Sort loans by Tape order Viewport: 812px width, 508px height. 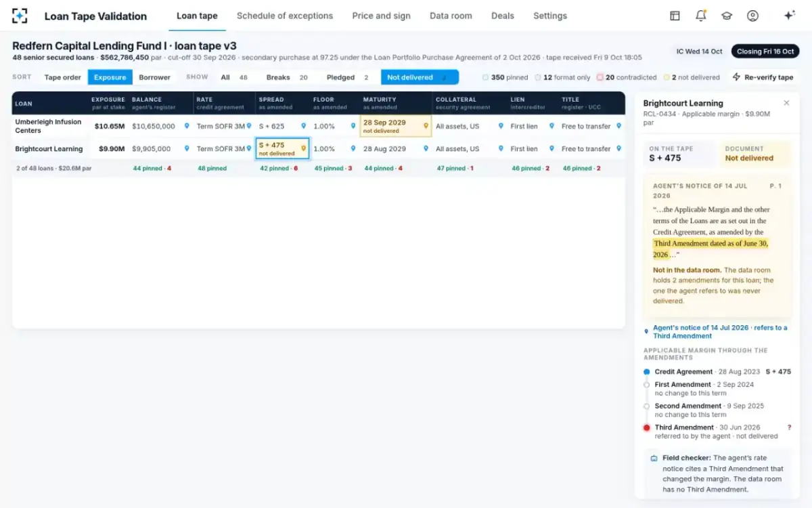tap(62, 77)
